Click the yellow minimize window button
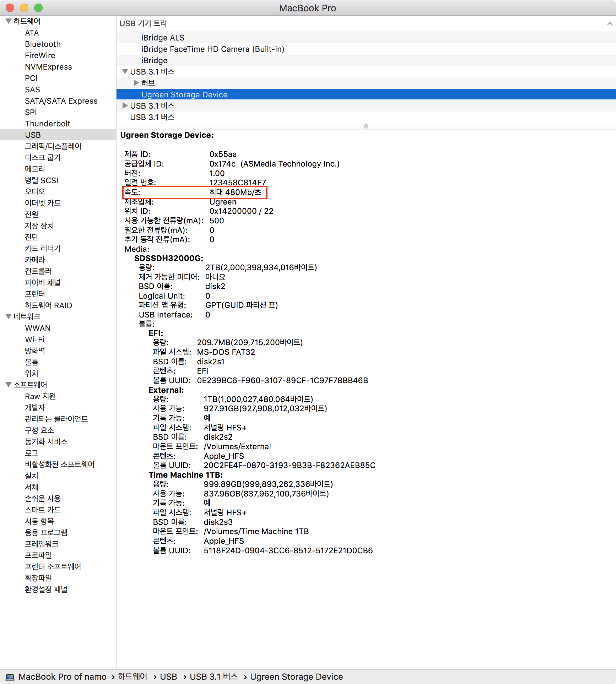This screenshot has width=616, height=684. pyautogui.click(x=24, y=8)
